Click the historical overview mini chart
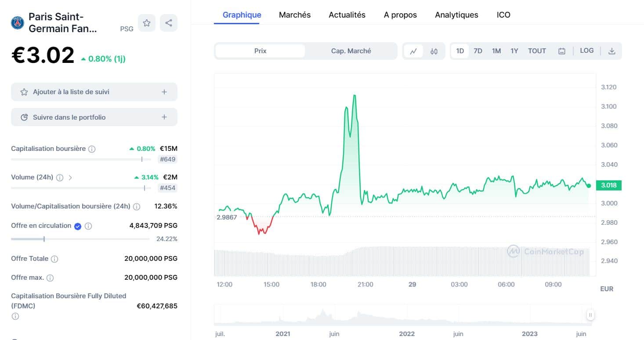The image size is (644, 340). [402, 315]
